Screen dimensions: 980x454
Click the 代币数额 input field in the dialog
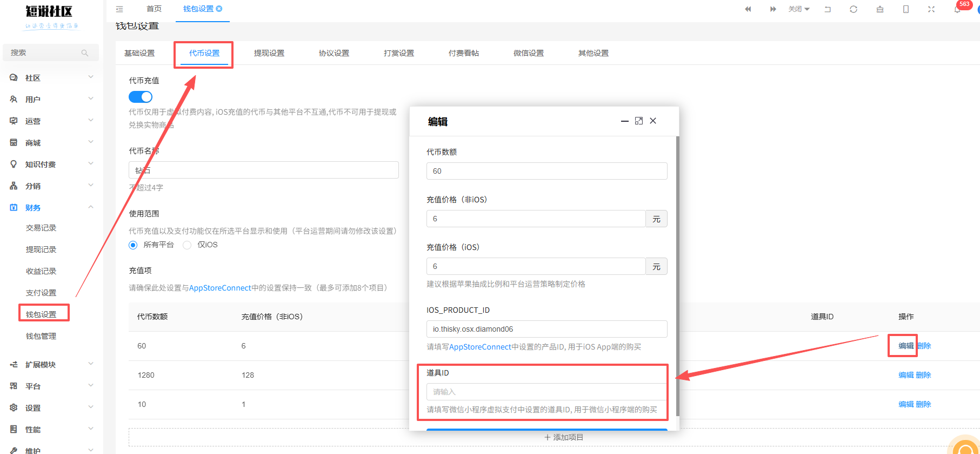[x=546, y=171]
